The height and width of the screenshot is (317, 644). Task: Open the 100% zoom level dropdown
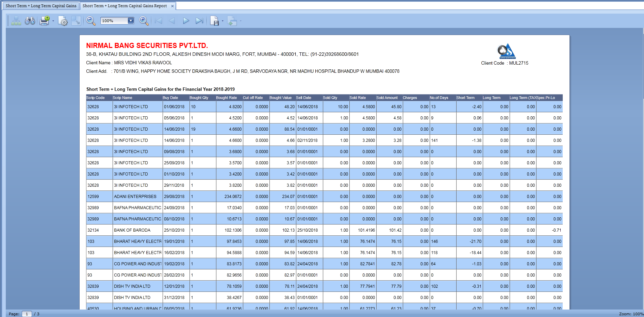pyautogui.click(x=131, y=21)
